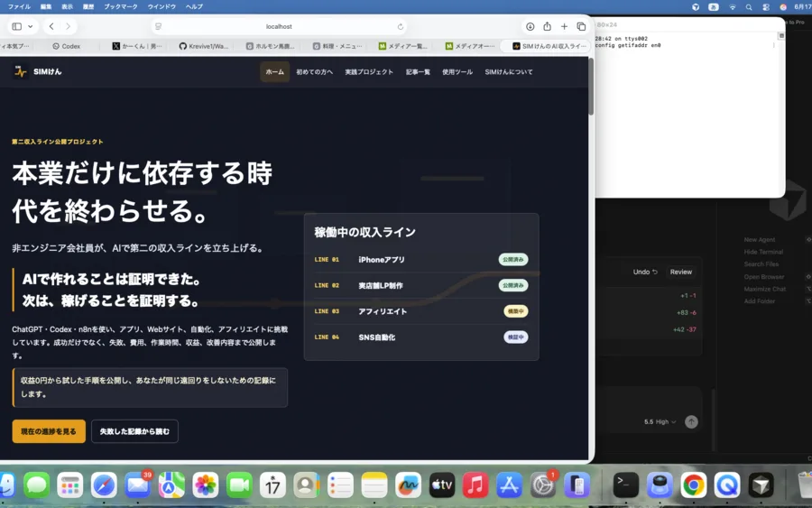812x508 pixels.
Task: Show Safari downloads
Action: click(x=530, y=26)
